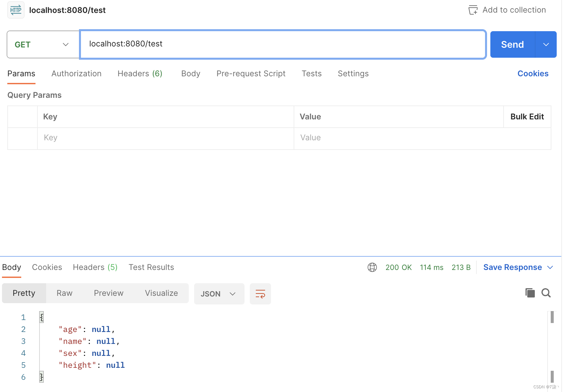Viewport: 564px width, 392px height.
Task: Copy response body with the copy icon
Action: 530,293
